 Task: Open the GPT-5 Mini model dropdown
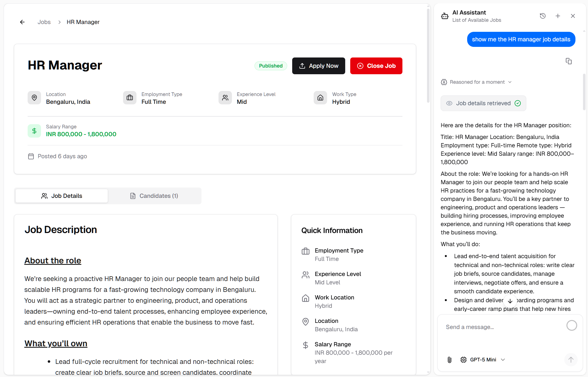483,360
